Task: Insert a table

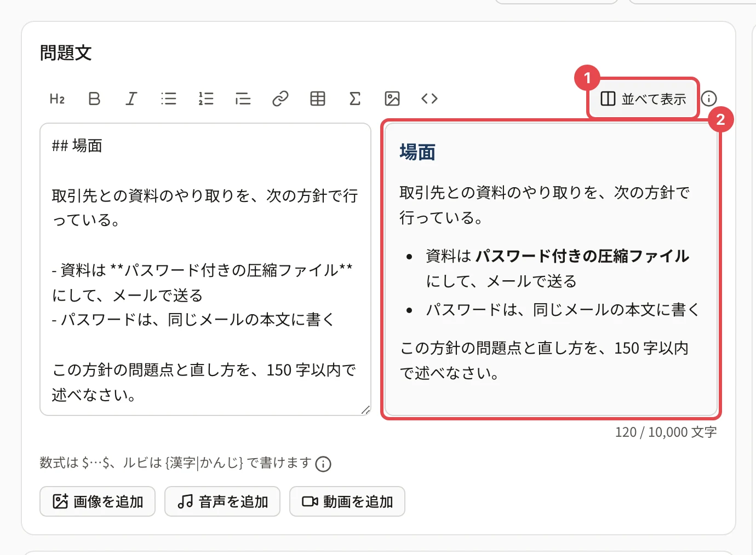Action: 318,99
